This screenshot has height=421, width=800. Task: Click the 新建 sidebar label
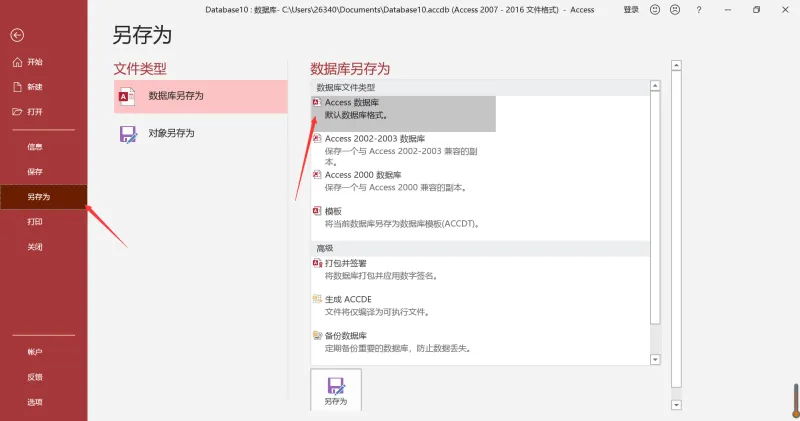tap(35, 87)
